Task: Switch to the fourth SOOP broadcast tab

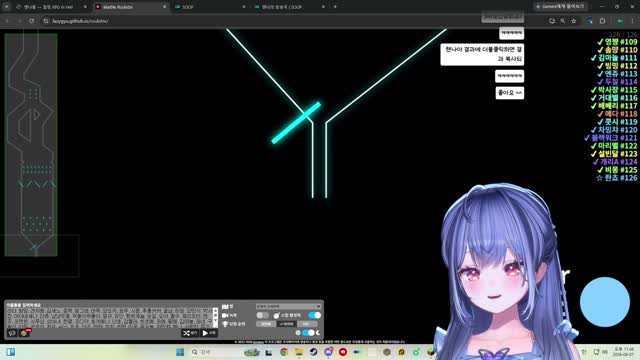Action: pos(288,7)
